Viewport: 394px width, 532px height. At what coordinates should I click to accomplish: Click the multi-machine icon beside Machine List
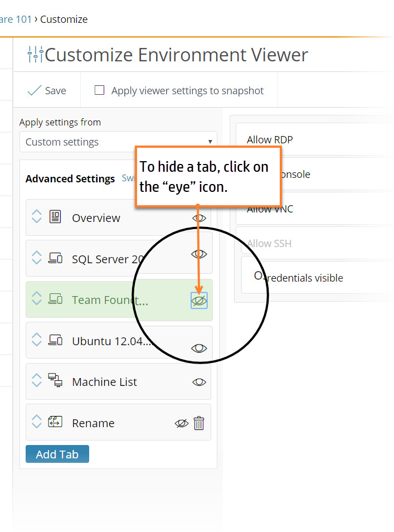coord(56,380)
